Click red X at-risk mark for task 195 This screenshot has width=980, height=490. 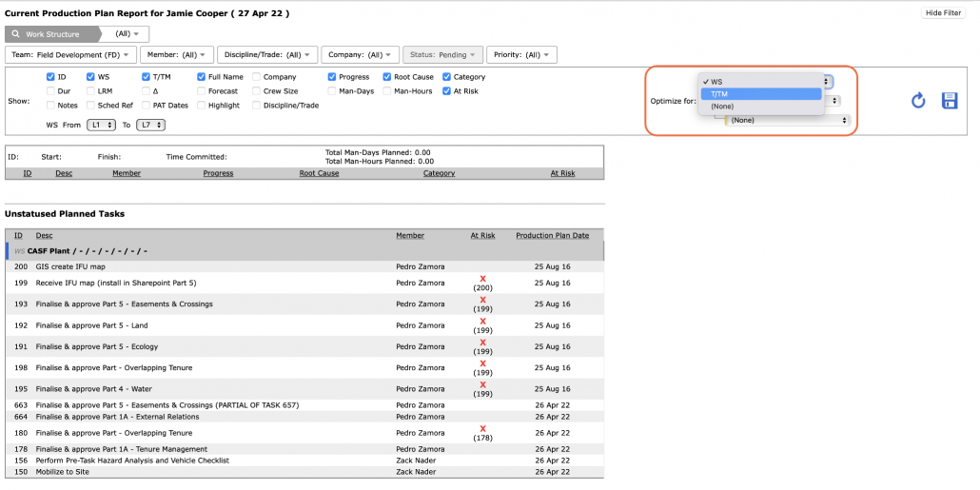click(482, 384)
